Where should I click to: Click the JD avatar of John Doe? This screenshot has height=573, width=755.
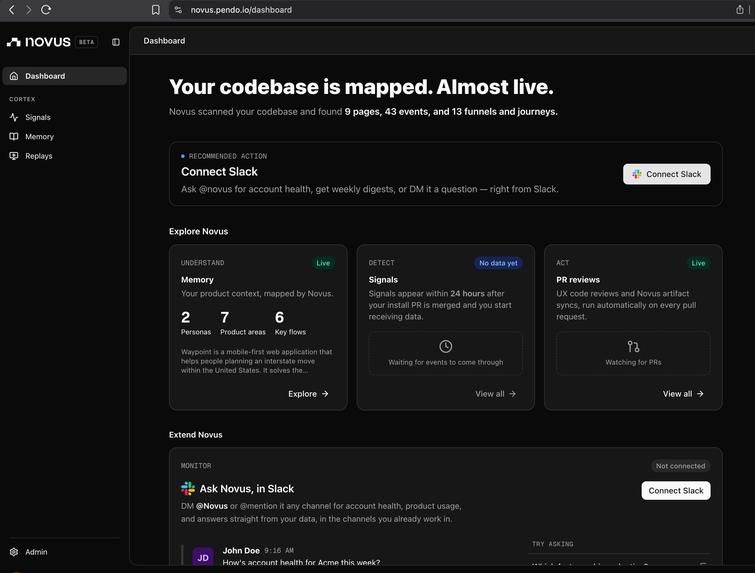click(203, 557)
